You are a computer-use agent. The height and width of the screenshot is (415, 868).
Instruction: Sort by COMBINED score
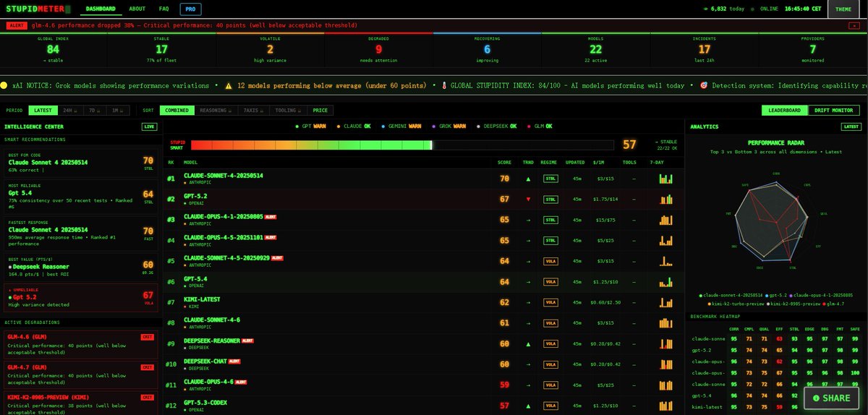pyautogui.click(x=176, y=111)
